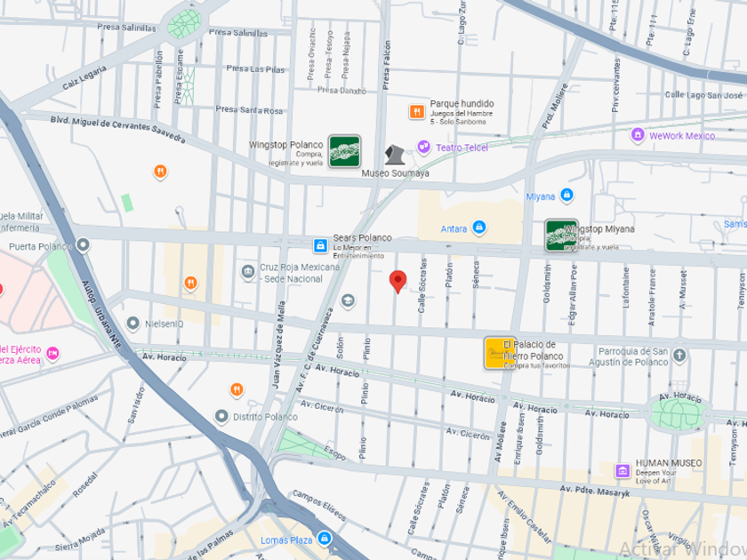747x560 pixels.
Task: Click the 'Anatole France' street label
Action: (652, 297)
